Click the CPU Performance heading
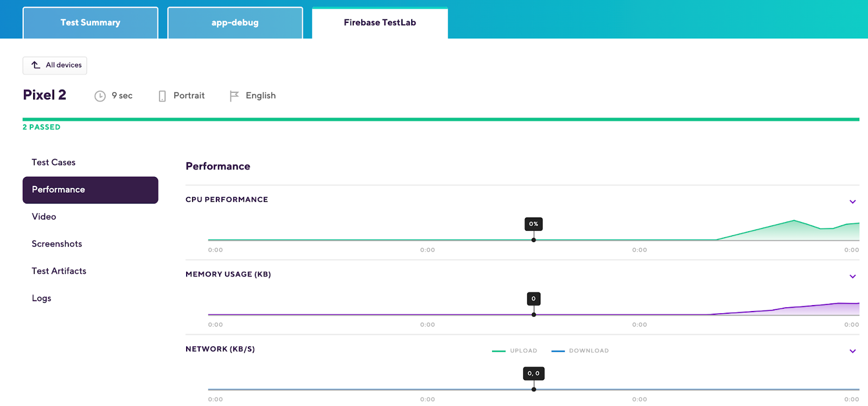Screen dimensions: 868x406 click(x=227, y=200)
